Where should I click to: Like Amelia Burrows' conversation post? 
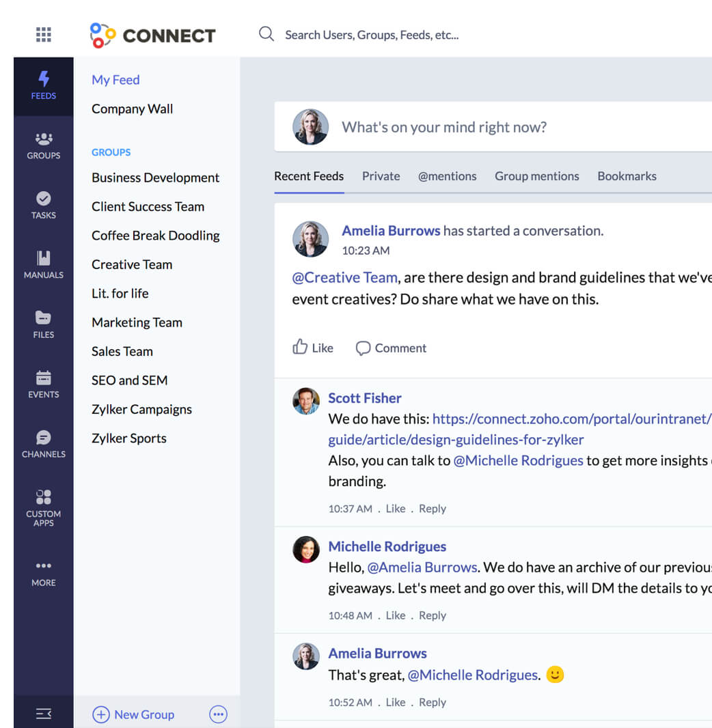point(313,348)
